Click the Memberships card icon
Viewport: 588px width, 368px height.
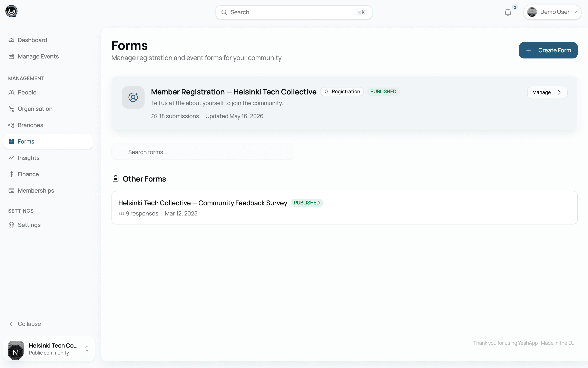pyautogui.click(x=11, y=191)
